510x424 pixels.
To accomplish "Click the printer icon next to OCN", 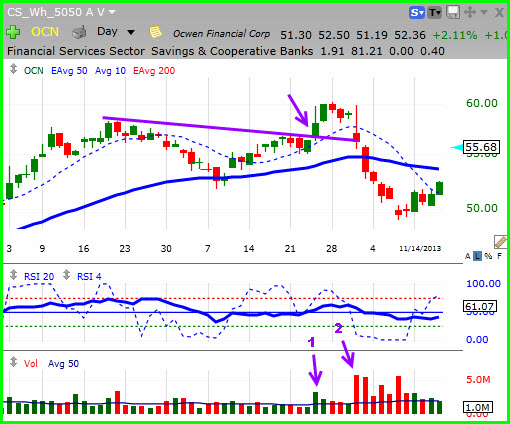I will (79, 32).
